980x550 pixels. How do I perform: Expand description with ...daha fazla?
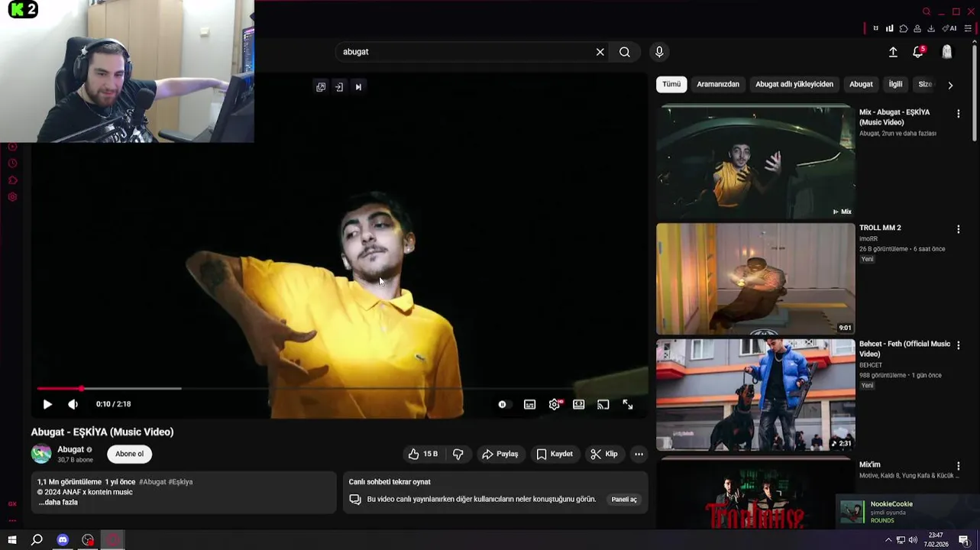pos(58,502)
